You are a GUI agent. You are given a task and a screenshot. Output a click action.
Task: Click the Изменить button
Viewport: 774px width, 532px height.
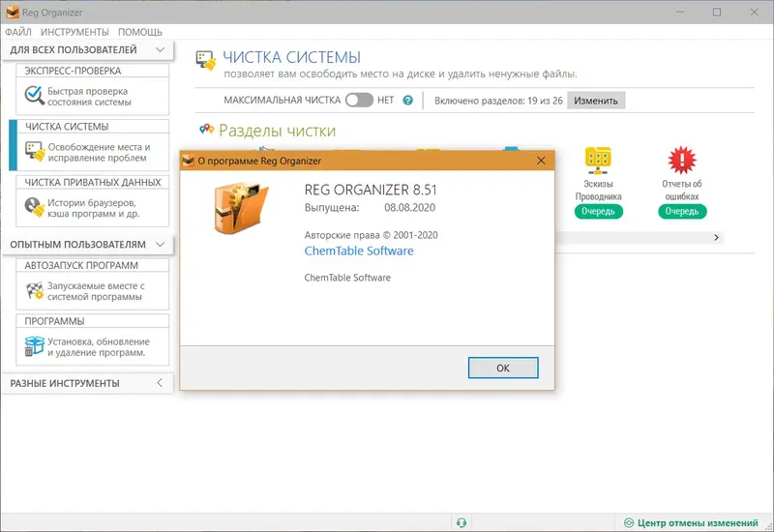596,101
